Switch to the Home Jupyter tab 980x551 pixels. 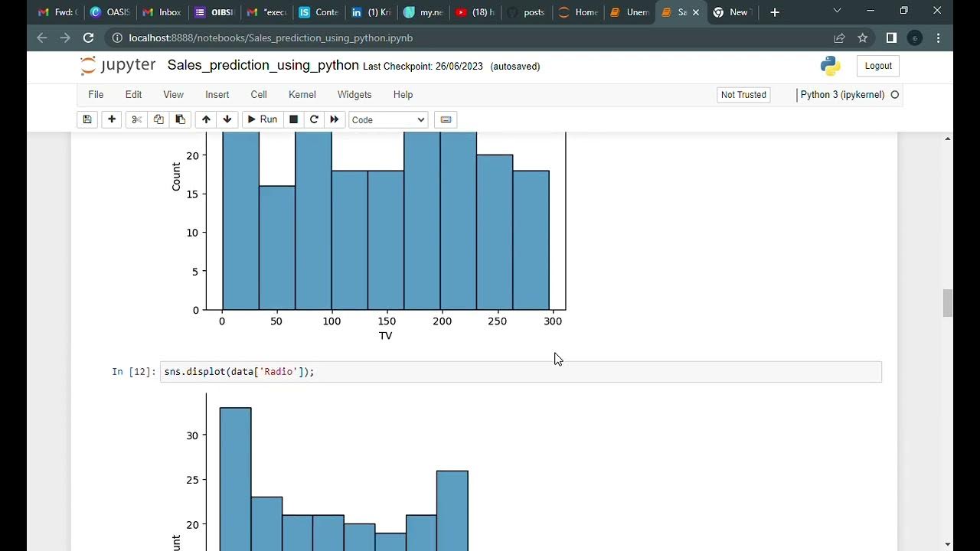578,12
